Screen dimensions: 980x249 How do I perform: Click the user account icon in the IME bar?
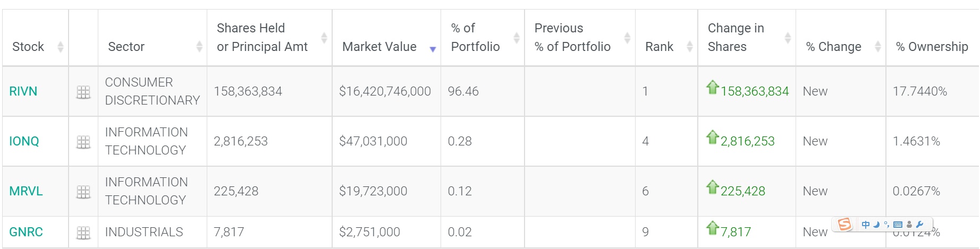(x=909, y=225)
